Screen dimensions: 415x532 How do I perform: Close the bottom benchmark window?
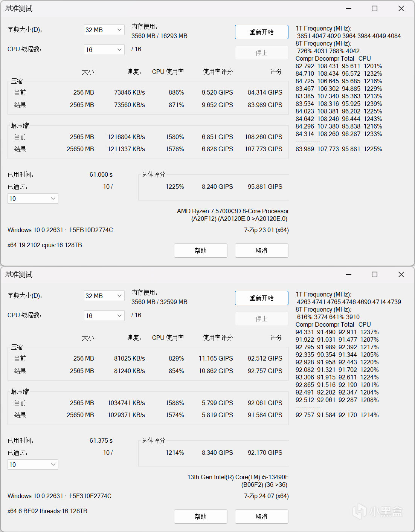coord(401,274)
